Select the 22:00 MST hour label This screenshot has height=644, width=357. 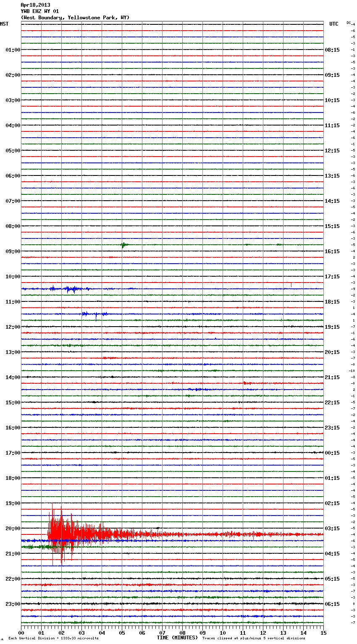(x=13, y=579)
